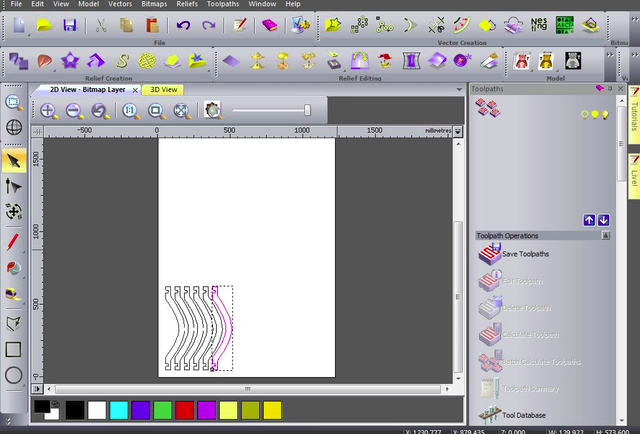Close the 2D View tab

(x=135, y=90)
